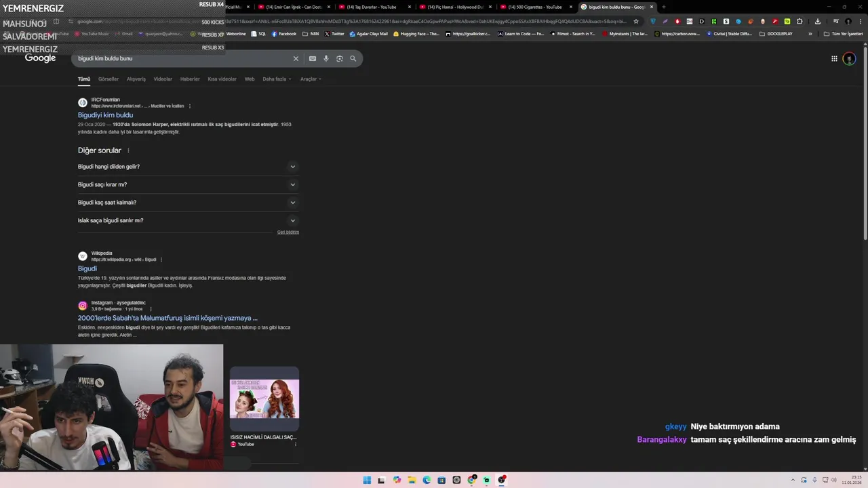Viewport: 868px width, 488px height.
Task: Open the Wikipedia 'Bigudi' result link
Action: pos(87,268)
